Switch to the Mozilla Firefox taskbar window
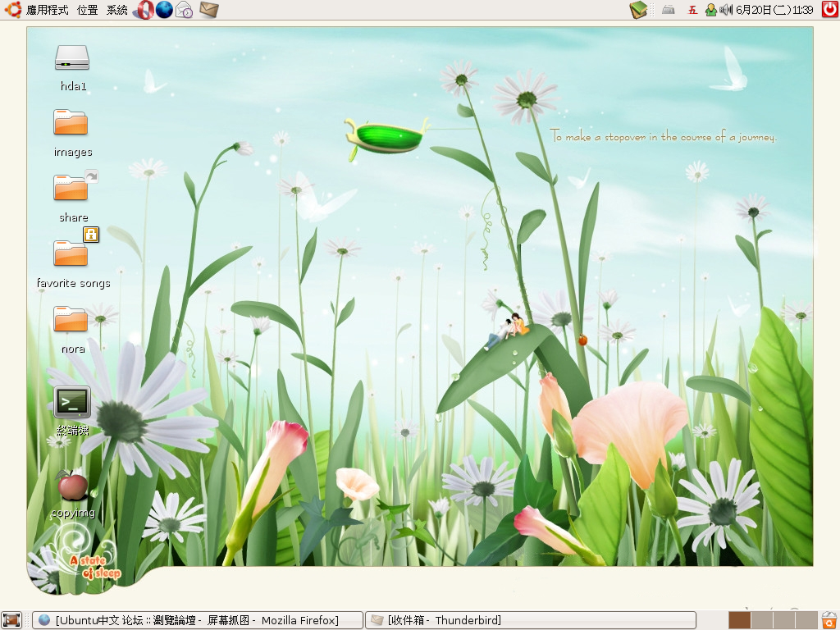 click(x=197, y=620)
